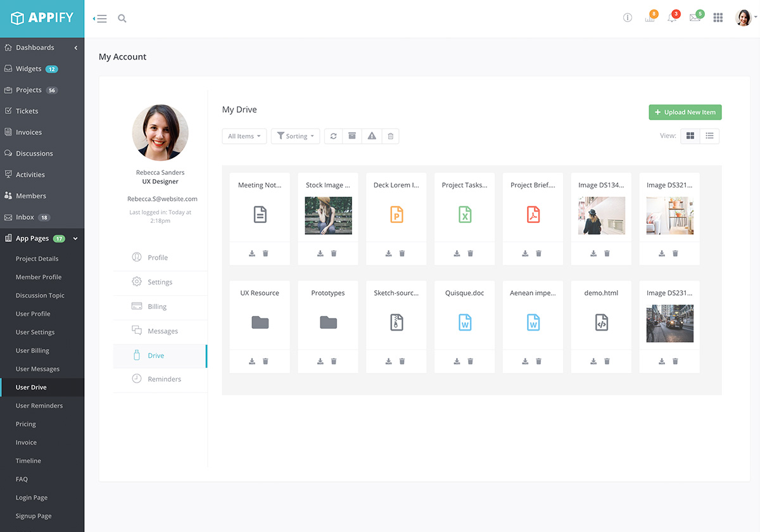Collapse the App Pages sidebar section
The height and width of the screenshot is (532, 760).
coord(75,239)
